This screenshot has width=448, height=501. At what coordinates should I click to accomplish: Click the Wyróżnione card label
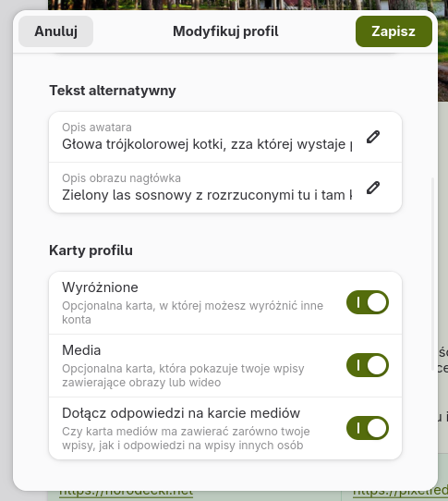[100, 287]
